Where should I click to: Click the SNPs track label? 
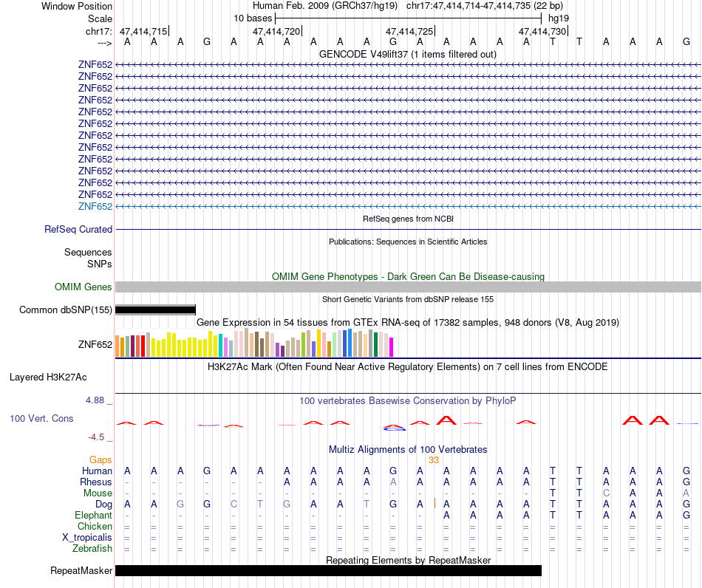[100, 264]
